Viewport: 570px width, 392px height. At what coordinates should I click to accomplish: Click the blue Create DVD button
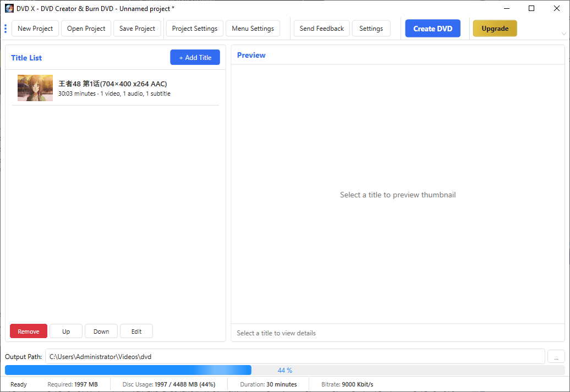click(432, 29)
